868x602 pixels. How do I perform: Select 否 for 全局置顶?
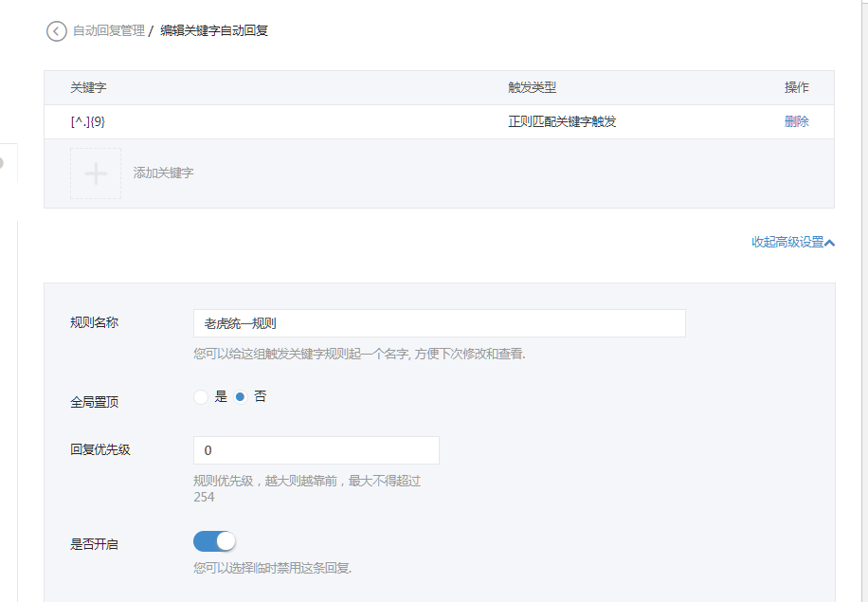[x=241, y=397]
